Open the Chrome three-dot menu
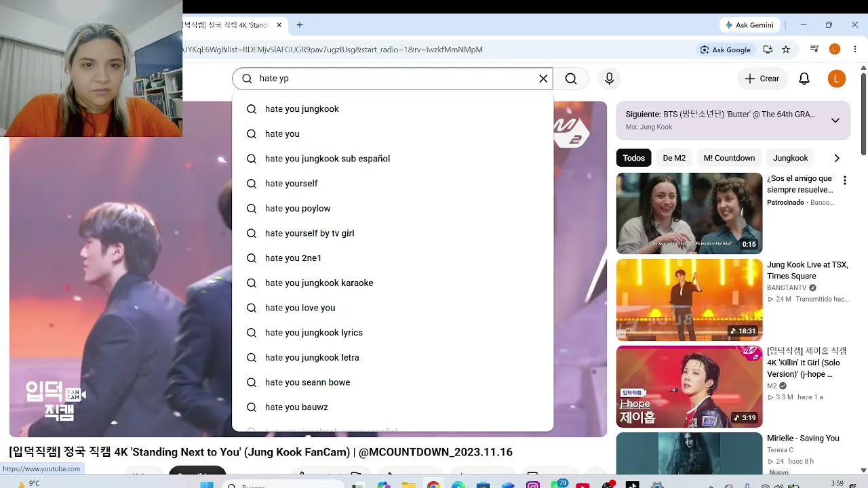Viewport: 868px width, 488px height. 854,49
